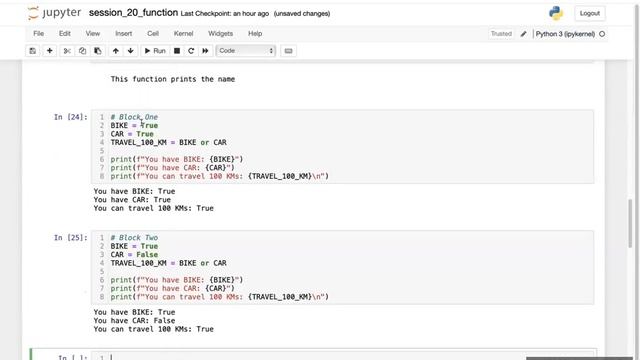Image resolution: width=640 pixels, height=360 pixels.
Task: Save and checkpoint the notebook
Action: point(33,51)
